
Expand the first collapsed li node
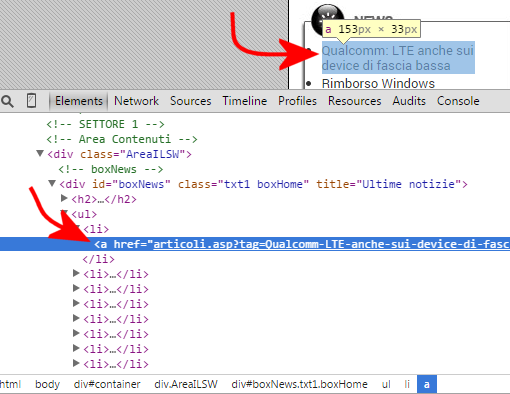coord(76,274)
